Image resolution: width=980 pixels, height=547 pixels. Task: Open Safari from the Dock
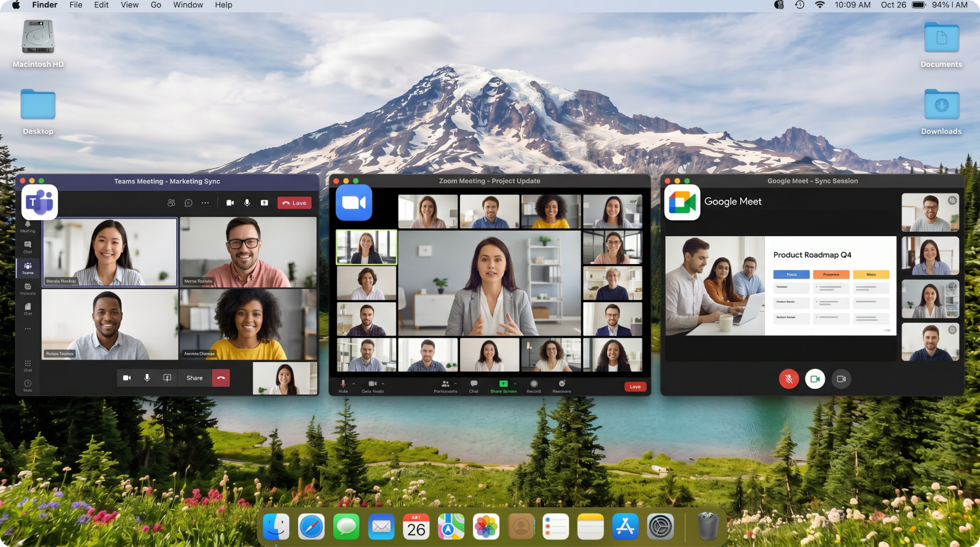pyautogui.click(x=311, y=527)
